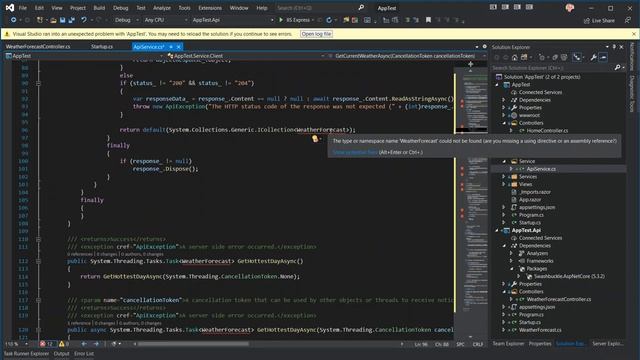This screenshot has width=640, height=360.
Task: Expand the Dependencies node under AppTest
Action: coord(503,100)
